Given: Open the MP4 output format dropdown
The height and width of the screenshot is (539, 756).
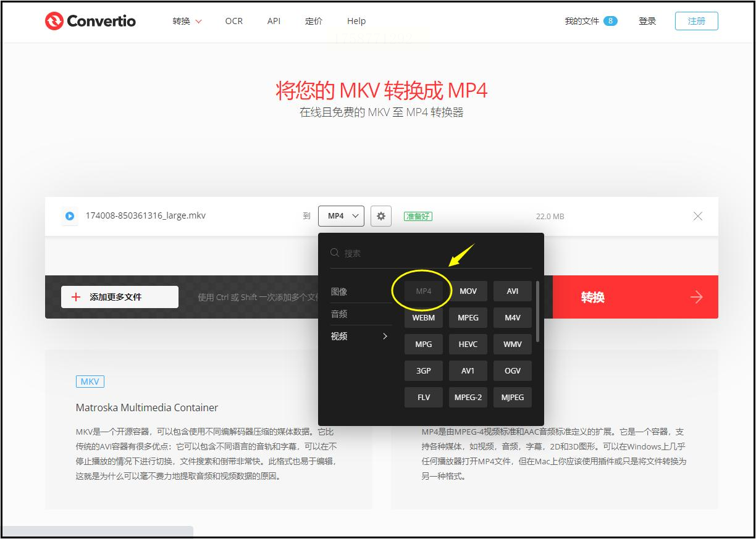Looking at the screenshot, I should coord(342,216).
